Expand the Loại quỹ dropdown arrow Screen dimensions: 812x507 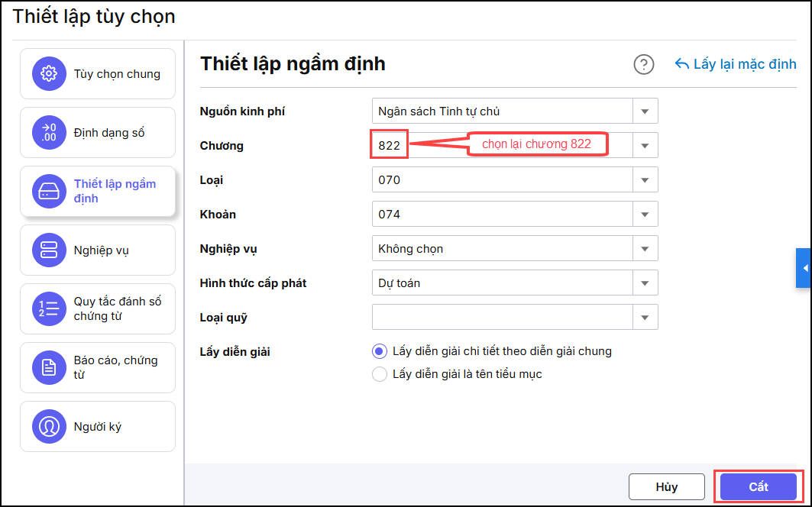coord(645,318)
